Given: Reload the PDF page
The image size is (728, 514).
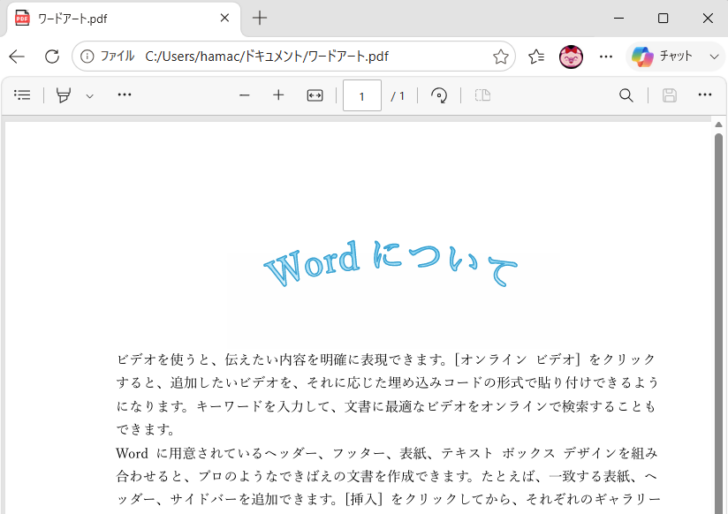Looking at the screenshot, I should (52, 57).
